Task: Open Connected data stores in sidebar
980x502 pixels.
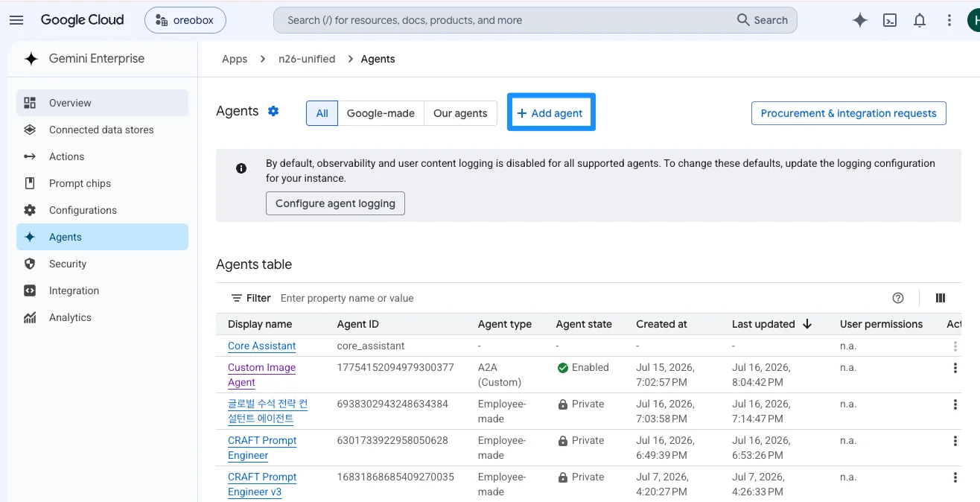Action: [x=102, y=130]
